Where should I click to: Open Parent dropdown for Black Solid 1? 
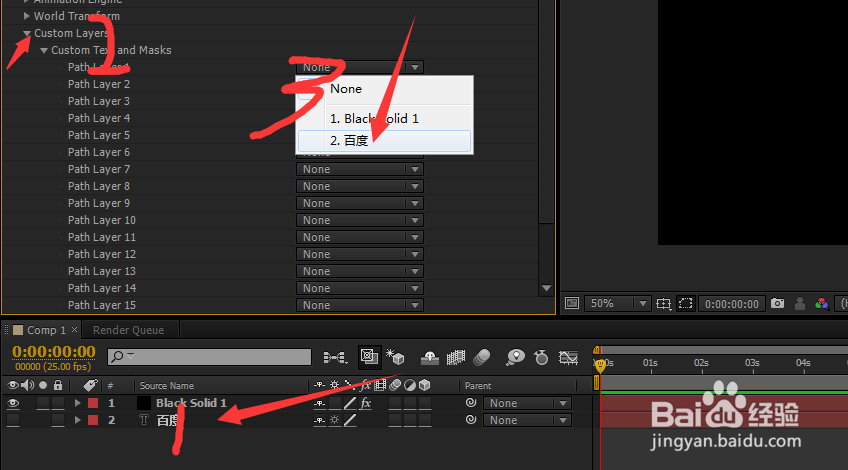pyautogui.click(x=527, y=403)
